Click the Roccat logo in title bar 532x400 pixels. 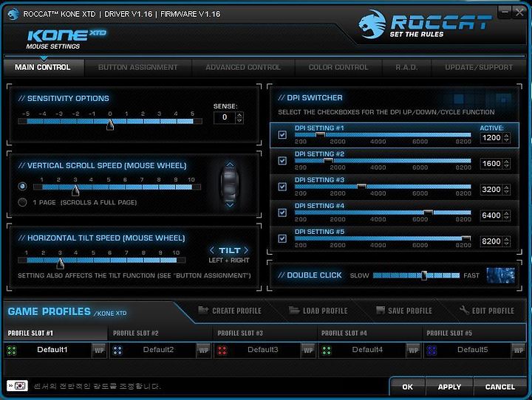pos(13,14)
